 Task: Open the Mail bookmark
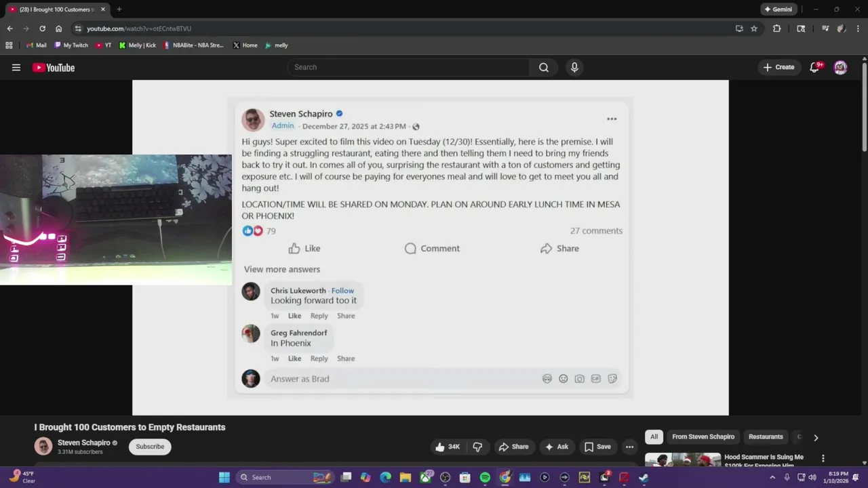pyautogui.click(x=36, y=45)
